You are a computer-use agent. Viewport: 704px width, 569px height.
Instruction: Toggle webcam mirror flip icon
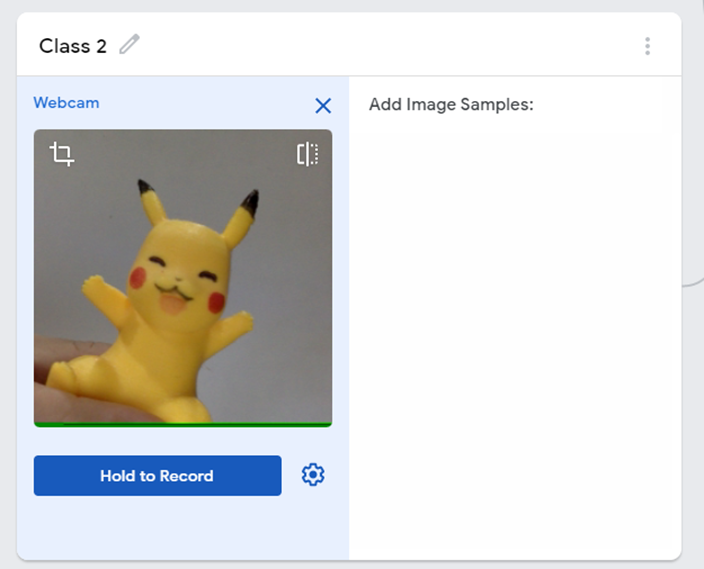pos(308,154)
